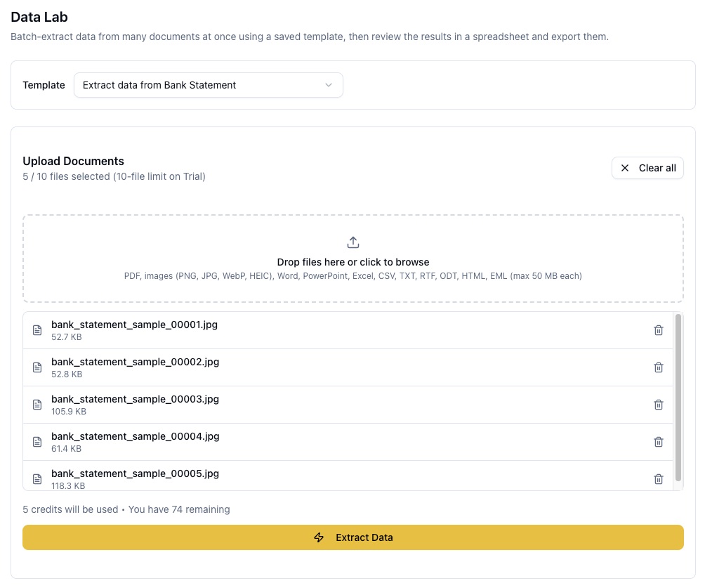Click the Data Lab page title
705x588 pixels.
pos(39,17)
